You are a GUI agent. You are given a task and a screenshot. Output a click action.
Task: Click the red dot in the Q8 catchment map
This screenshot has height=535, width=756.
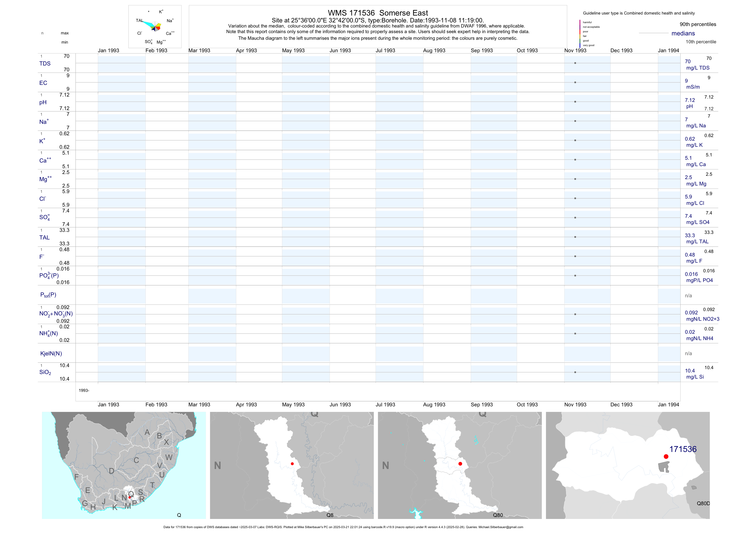pos(292,464)
